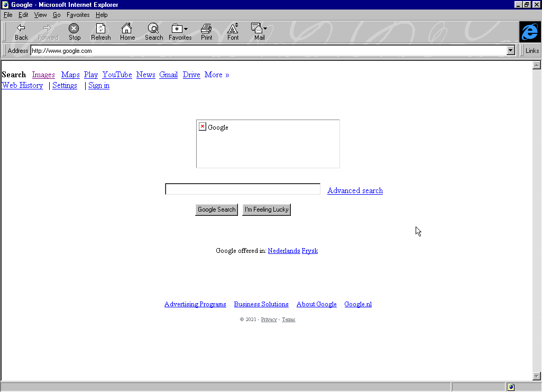The width and height of the screenshot is (542, 392).
Task: Open the Advanced search link
Action: coord(355,190)
